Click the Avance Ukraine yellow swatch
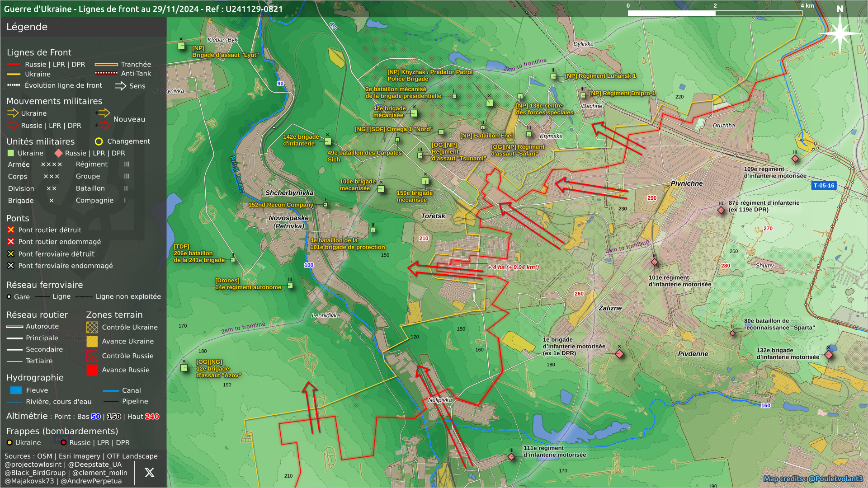Image resolution: width=868 pixels, height=488 pixels. pos(92,341)
